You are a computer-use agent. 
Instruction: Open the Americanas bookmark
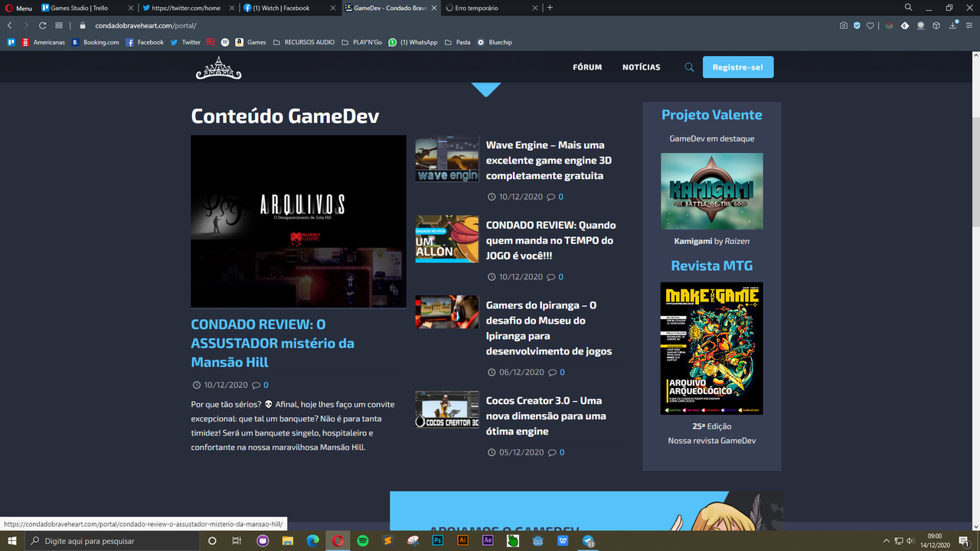[x=43, y=42]
